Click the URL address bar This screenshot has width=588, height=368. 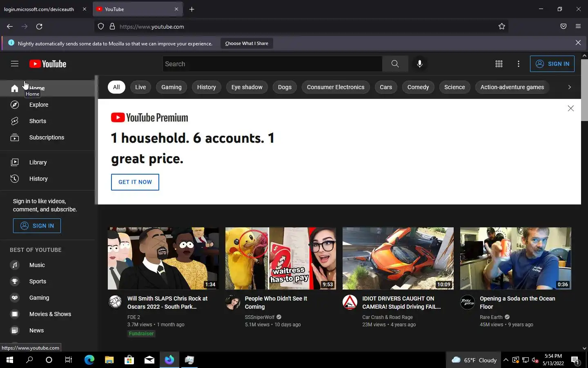click(302, 27)
